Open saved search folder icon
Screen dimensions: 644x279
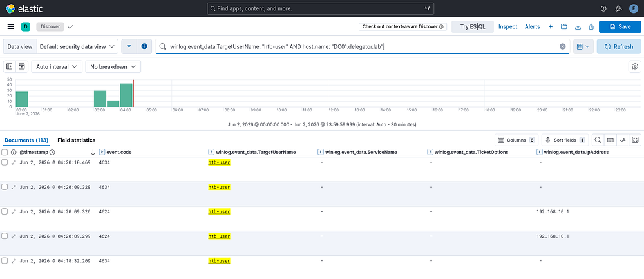564,26
